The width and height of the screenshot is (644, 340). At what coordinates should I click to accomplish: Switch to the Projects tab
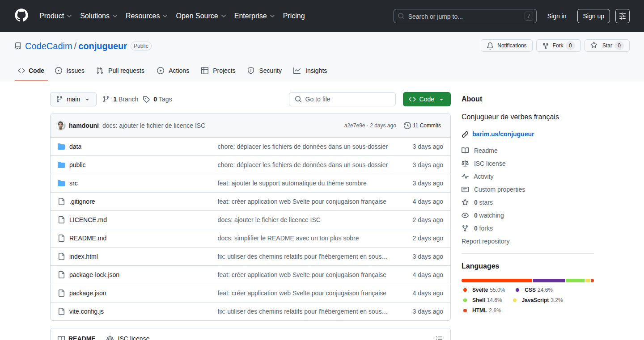coord(218,71)
